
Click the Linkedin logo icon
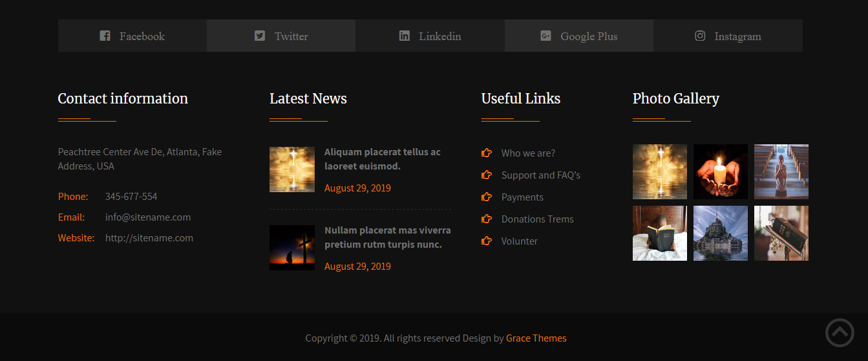(404, 36)
